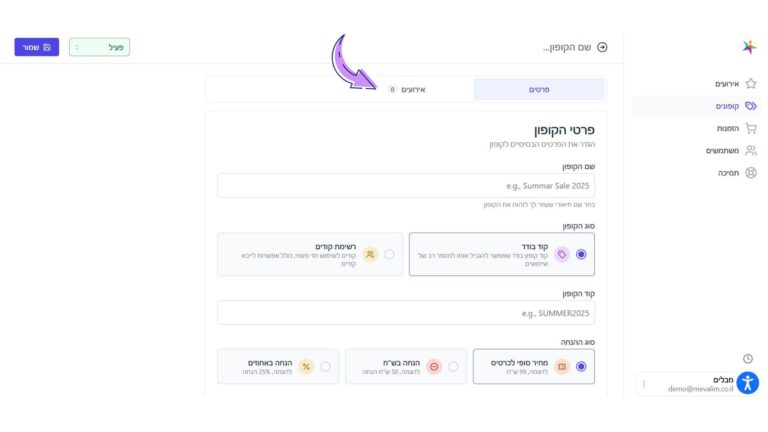The width and height of the screenshot is (768, 432).
Task: Select the קוד בודד radio option
Action: [x=581, y=254]
